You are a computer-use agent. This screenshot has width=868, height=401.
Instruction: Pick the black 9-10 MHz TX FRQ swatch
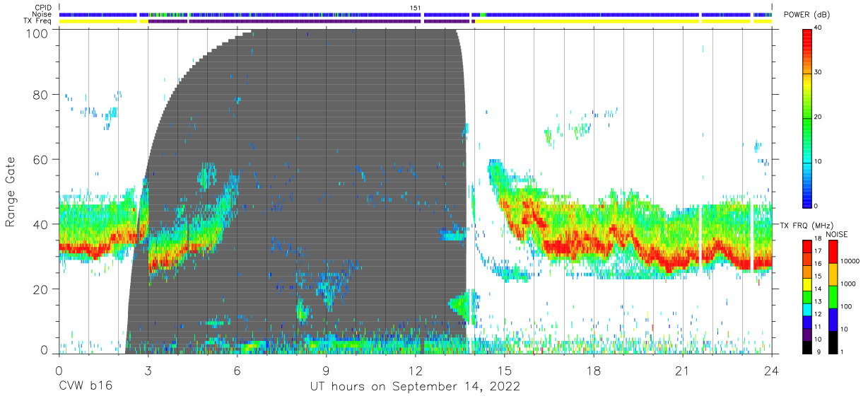(809, 347)
